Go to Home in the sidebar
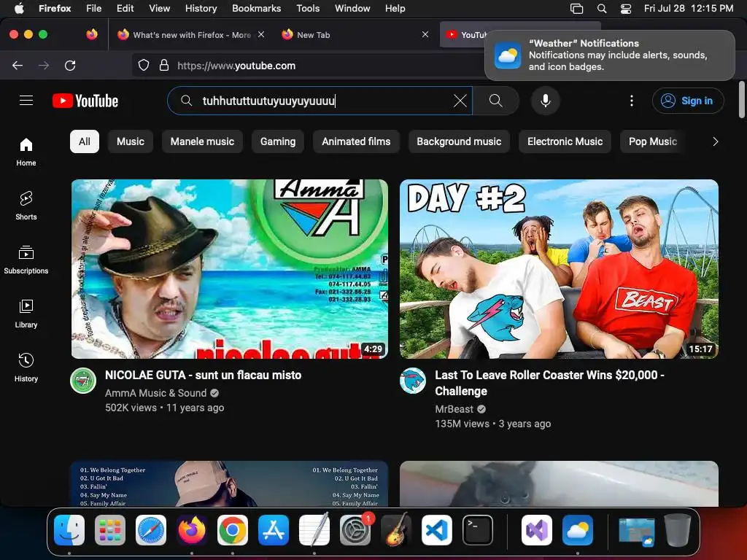Viewport: 747px width, 560px height. pyautogui.click(x=26, y=152)
